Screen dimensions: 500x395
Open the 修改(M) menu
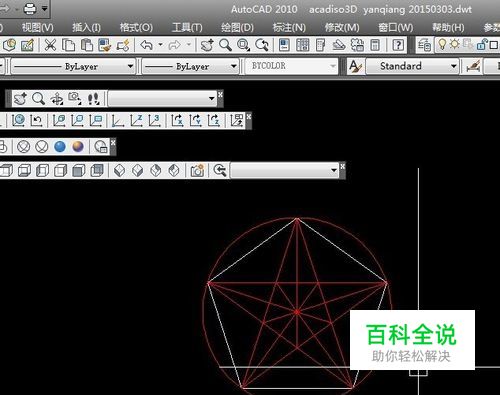click(x=342, y=27)
